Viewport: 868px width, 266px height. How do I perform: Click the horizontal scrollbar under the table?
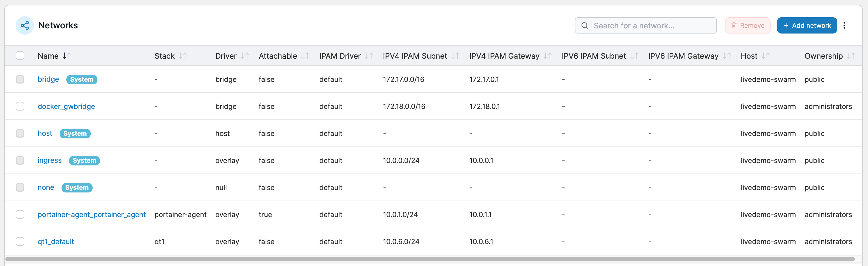point(430,259)
